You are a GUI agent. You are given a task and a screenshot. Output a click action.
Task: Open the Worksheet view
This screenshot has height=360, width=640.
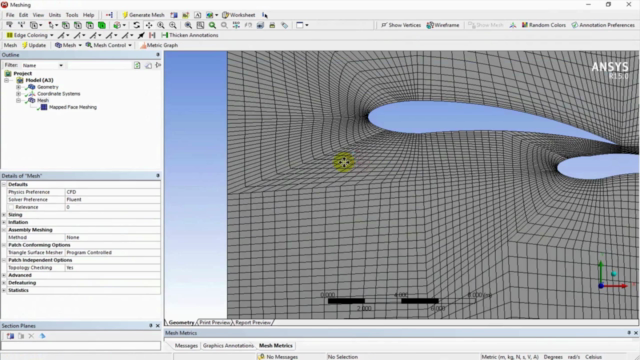[x=239, y=15]
